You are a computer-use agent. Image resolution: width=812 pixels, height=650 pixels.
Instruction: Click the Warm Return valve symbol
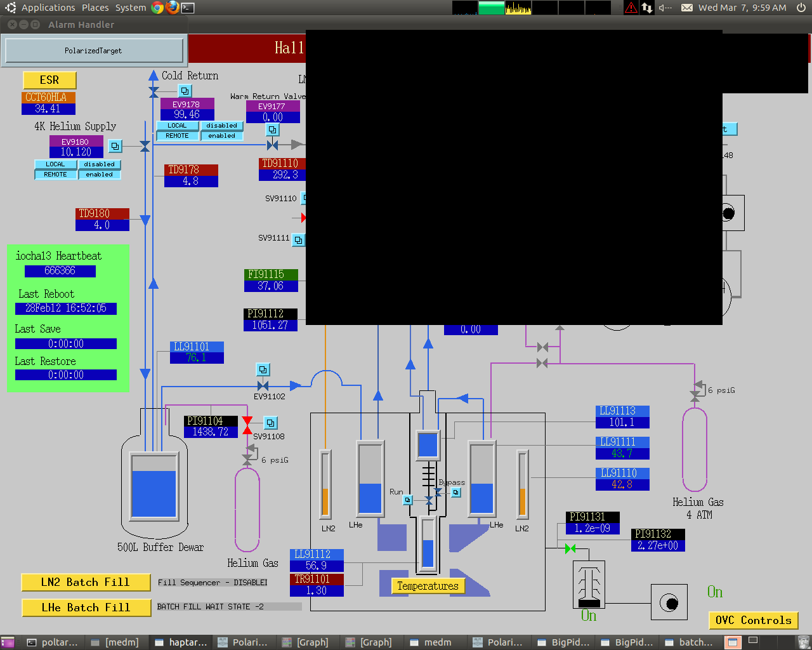tap(273, 145)
